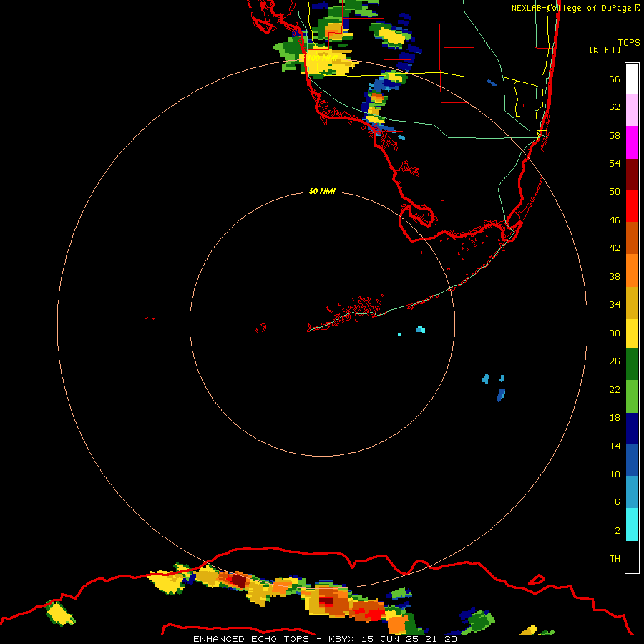
Task: Pick the dark orange legend swatch
Action: (632, 238)
